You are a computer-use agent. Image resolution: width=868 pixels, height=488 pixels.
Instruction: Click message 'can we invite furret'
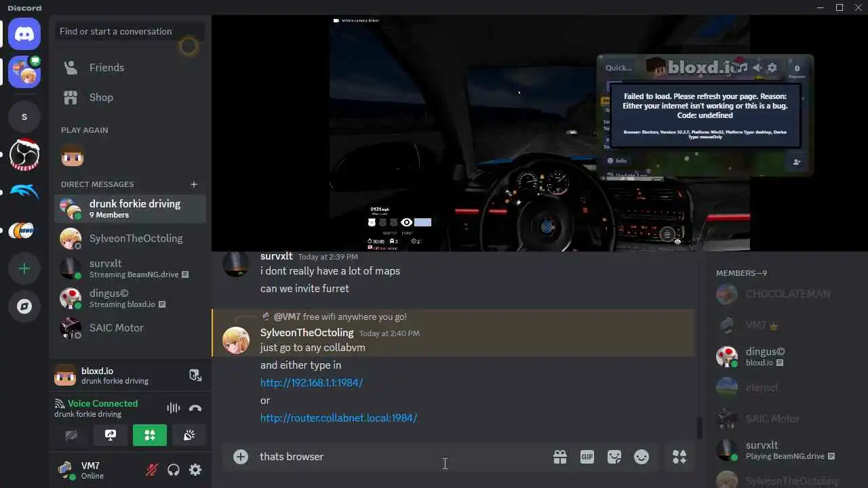304,289
